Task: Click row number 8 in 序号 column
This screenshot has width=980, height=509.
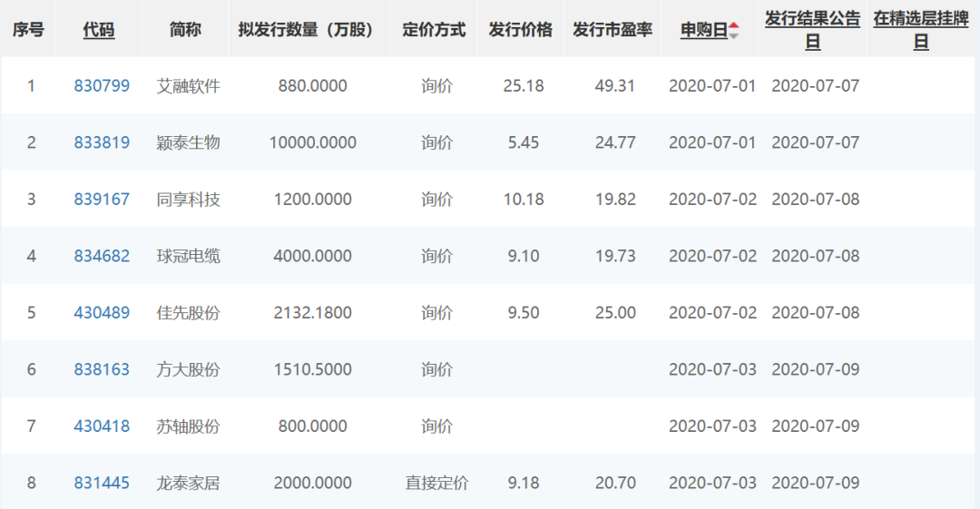Action: click(31, 483)
